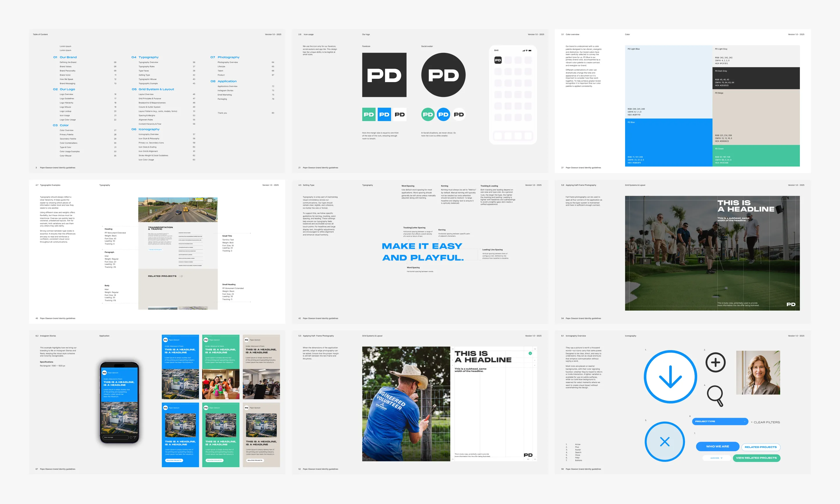Click the CLEAR FILTERS link
The image size is (840, 504).
point(765,422)
